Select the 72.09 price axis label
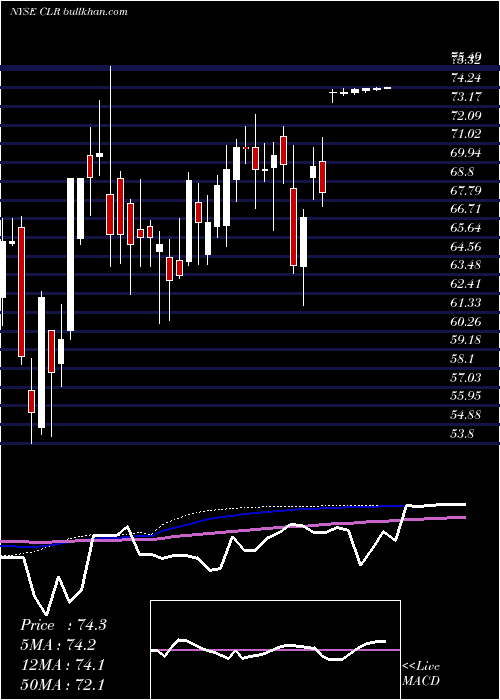Viewport: 500px width, 700px height. (x=467, y=116)
